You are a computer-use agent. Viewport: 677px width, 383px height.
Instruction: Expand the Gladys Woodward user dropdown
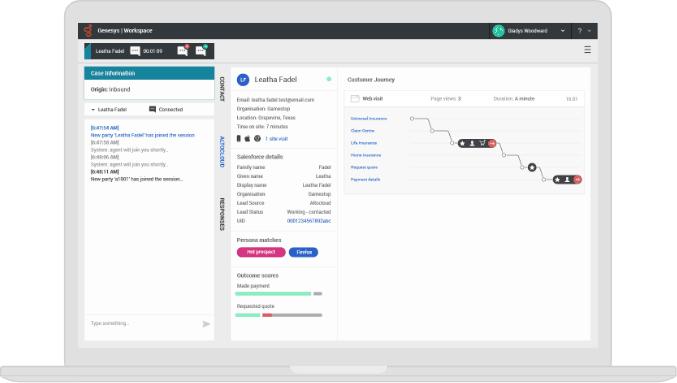pyautogui.click(x=563, y=31)
